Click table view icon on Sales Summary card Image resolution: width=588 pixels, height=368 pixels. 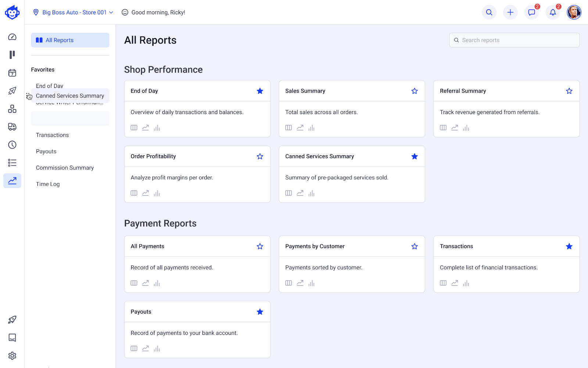[x=288, y=128]
